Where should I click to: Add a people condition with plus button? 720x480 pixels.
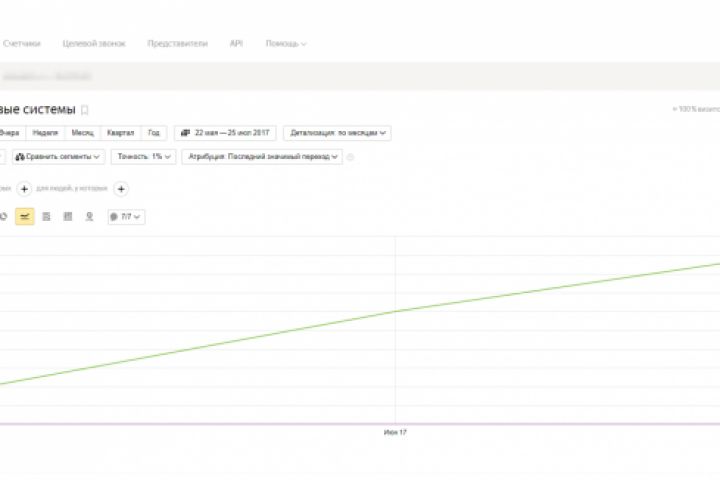[120, 189]
